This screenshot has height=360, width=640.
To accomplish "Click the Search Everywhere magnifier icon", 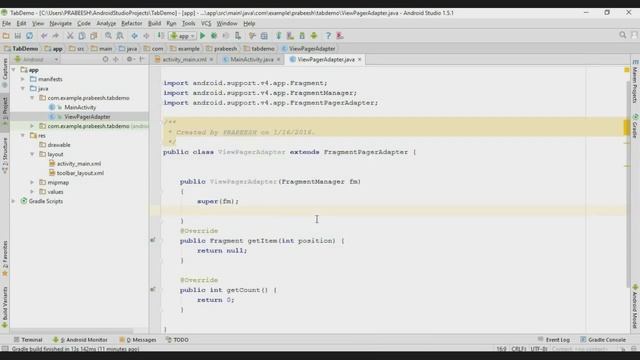I will click(x=622, y=36).
